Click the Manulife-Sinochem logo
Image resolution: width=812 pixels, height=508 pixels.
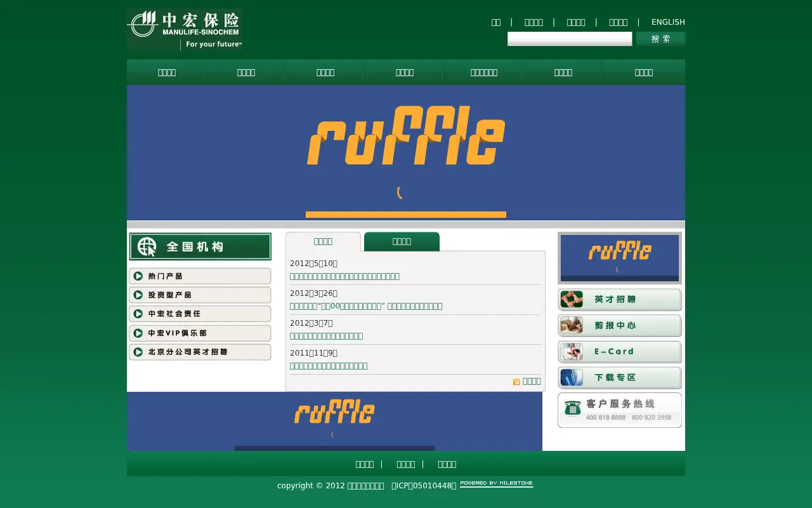pos(185,29)
